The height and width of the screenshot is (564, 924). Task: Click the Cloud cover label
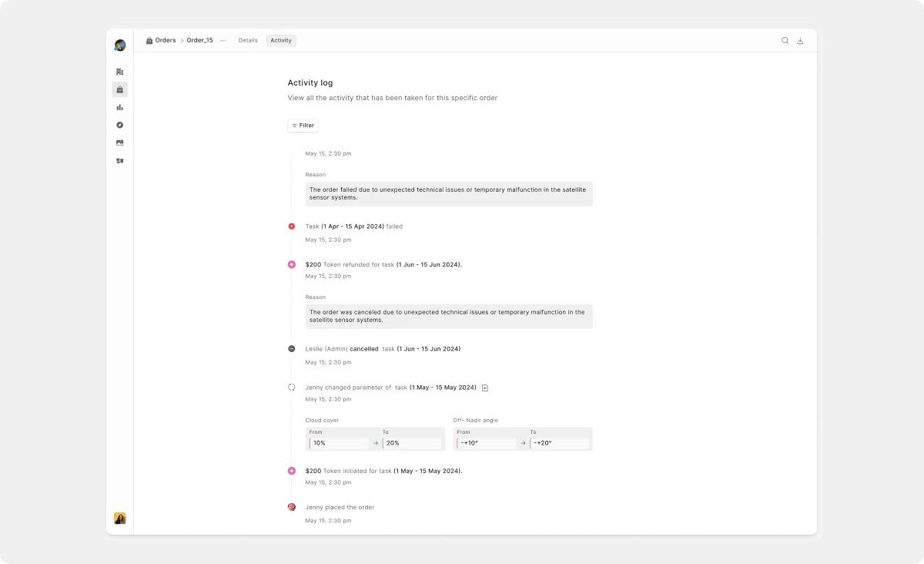point(322,420)
